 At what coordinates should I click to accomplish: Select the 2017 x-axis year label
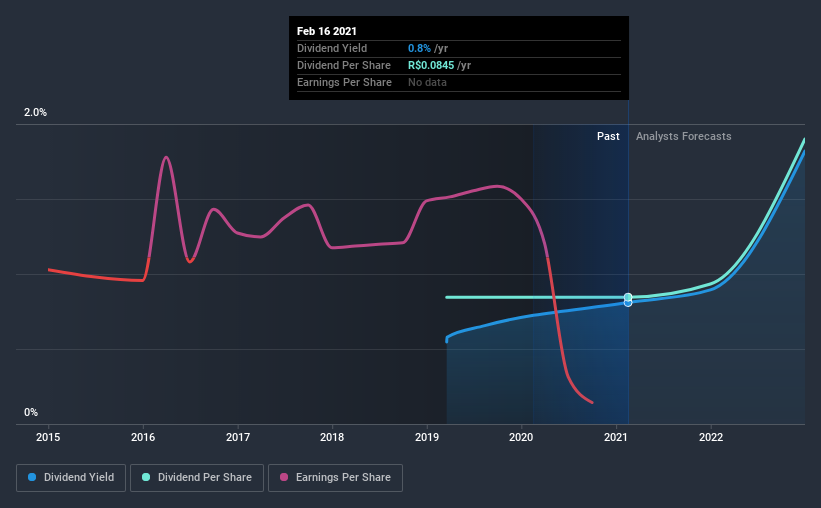[238, 437]
